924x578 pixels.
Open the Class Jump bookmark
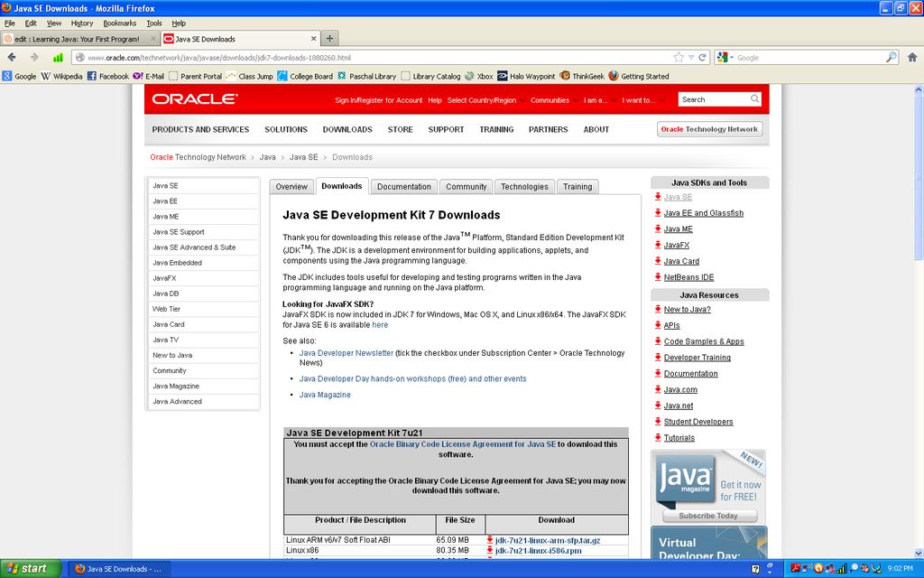pos(249,76)
